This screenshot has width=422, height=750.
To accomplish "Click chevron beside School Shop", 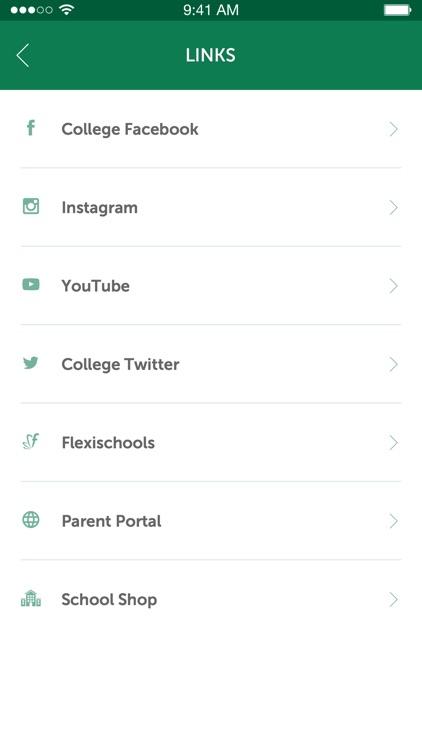I will point(393,599).
